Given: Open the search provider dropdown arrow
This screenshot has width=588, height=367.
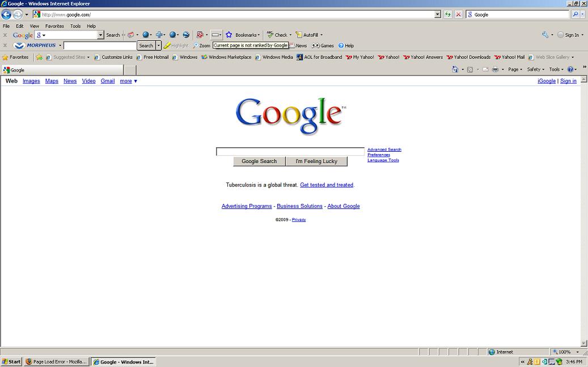Looking at the screenshot, I should coord(583,15).
